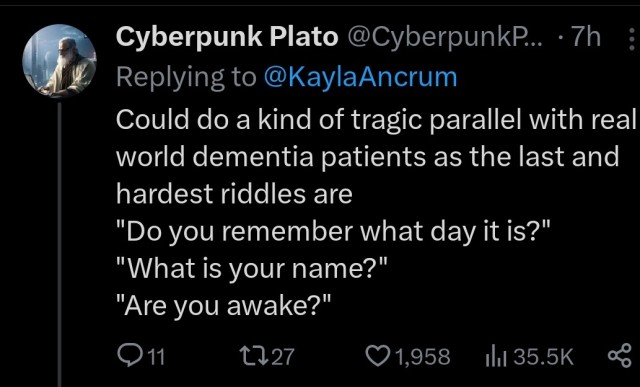Click the 'Are you awake?' line
This screenshot has height=387, width=640.
[223, 306]
